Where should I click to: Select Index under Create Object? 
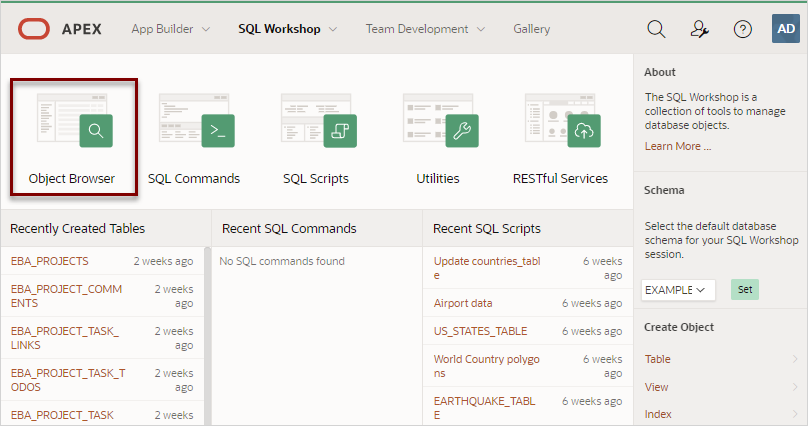point(658,414)
